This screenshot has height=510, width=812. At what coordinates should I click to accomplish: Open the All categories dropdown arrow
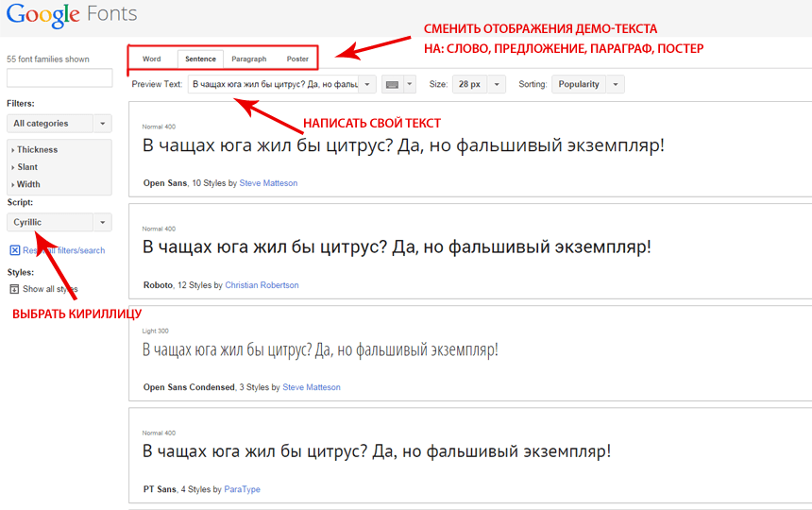pos(103,124)
